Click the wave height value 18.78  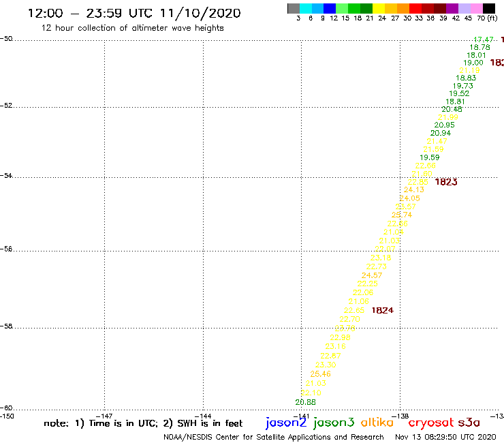point(480,47)
